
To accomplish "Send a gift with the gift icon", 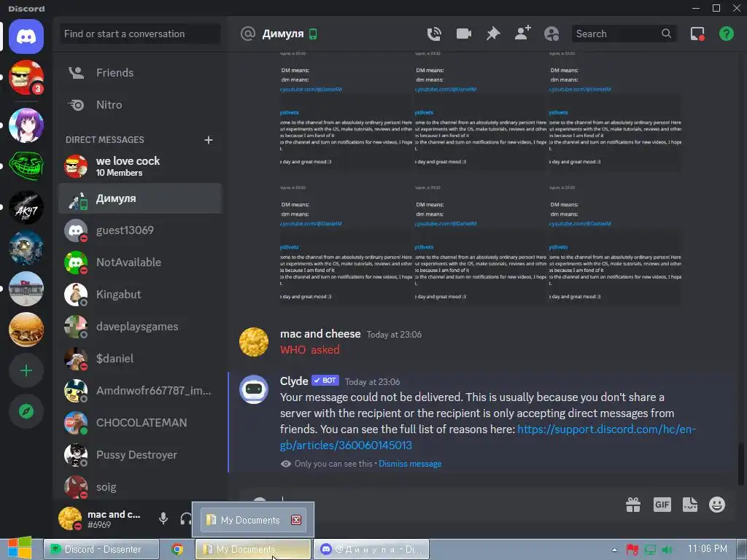I will [x=633, y=505].
